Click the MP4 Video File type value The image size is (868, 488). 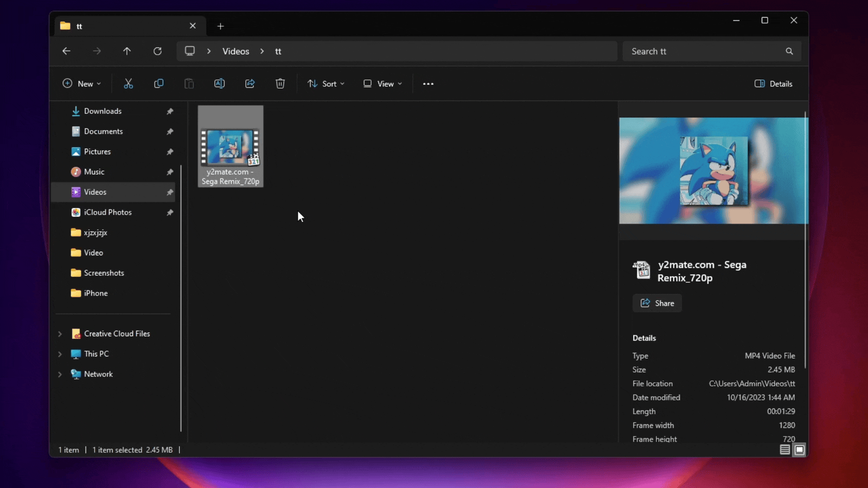click(x=770, y=356)
